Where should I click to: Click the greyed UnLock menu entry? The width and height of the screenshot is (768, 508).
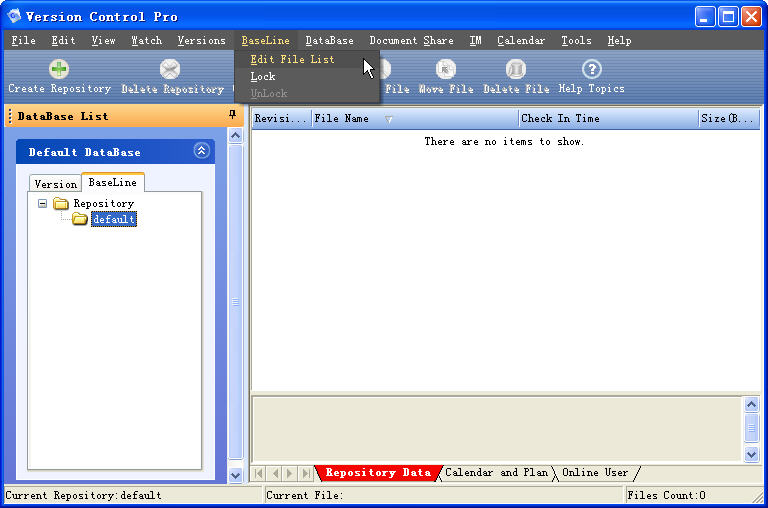click(x=307, y=93)
